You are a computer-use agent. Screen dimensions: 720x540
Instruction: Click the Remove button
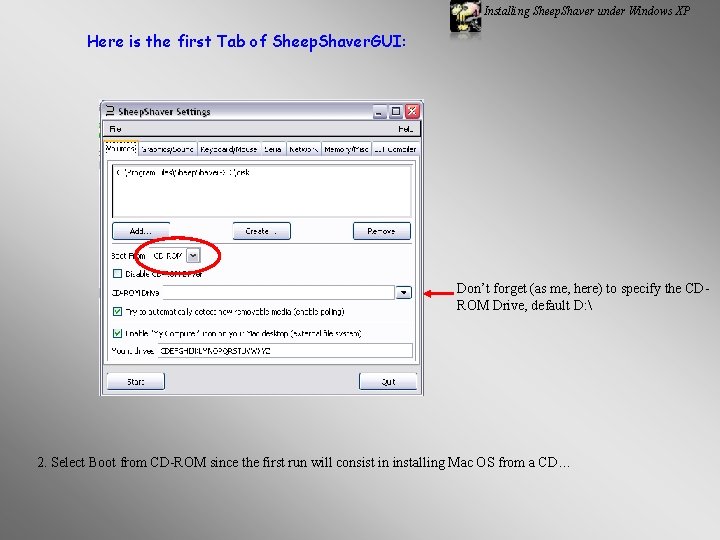tap(382, 231)
